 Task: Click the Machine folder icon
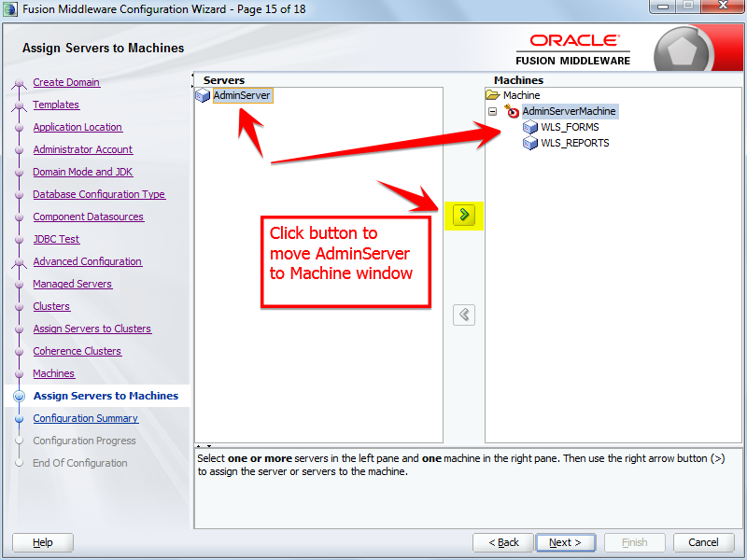click(x=493, y=94)
